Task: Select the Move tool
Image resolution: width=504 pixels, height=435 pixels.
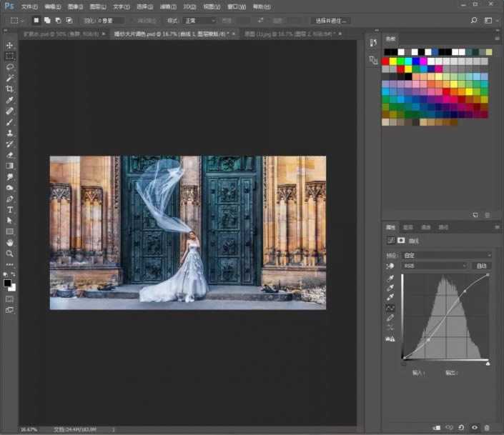Action: point(10,44)
